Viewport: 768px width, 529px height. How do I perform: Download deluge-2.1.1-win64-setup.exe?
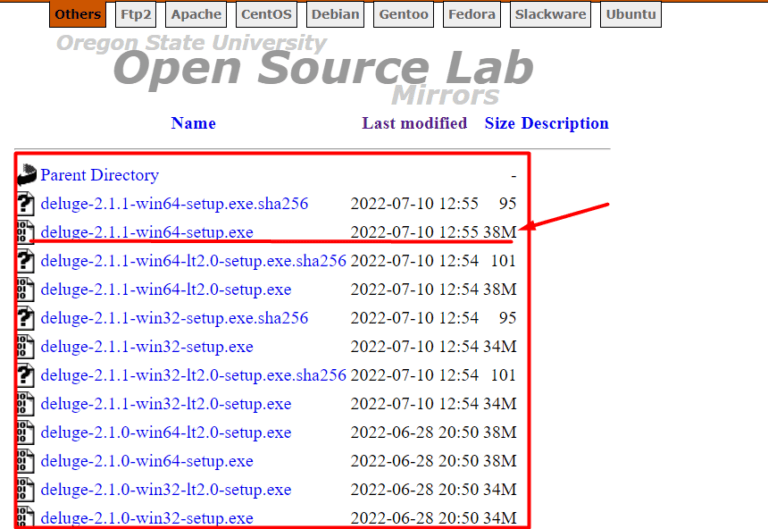[147, 232]
